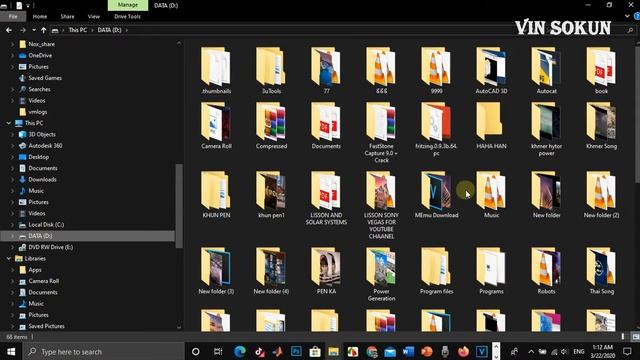Open Microsoft Edge from the taskbar
The width and height of the screenshot is (640, 360).
coord(240,351)
